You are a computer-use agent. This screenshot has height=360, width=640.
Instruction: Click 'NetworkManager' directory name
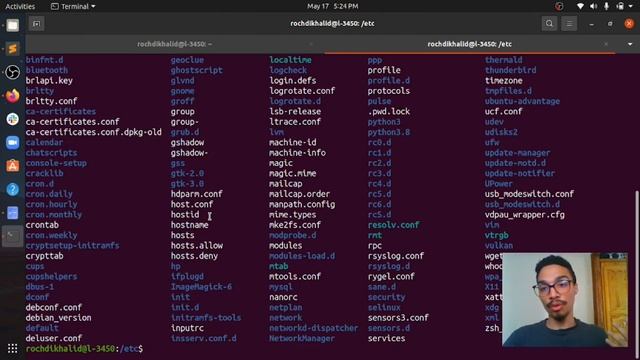[x=302, y=338]
